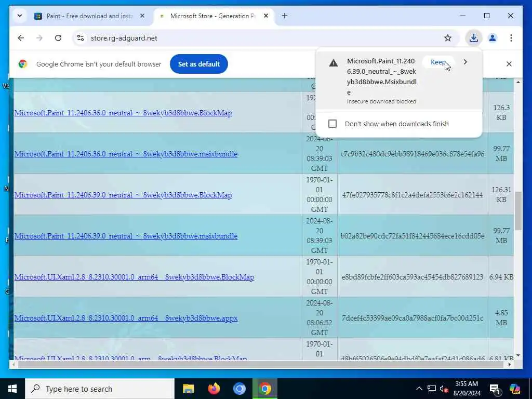Image resolution: width=532 pixels, height=399 pixels.
Task: Click the vertical scrollbar down arrow
Action: (518, 355)
